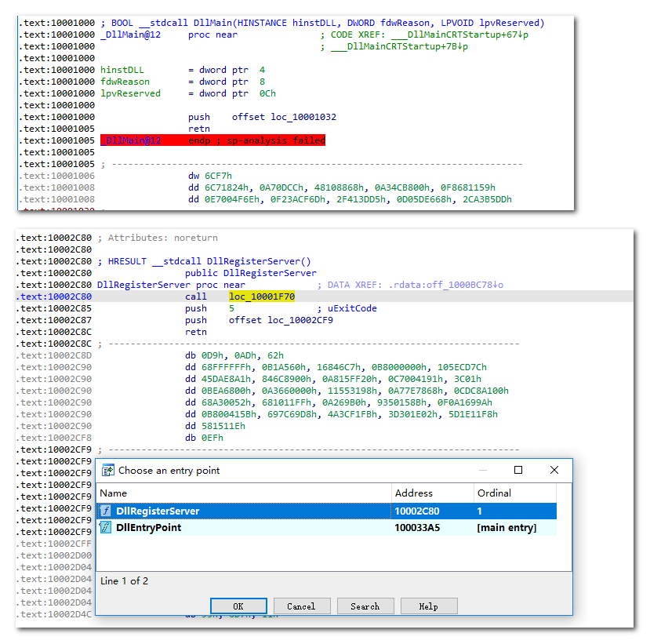Click 'db 0D9h, 0ADh, 62h' data line
The height and width of the screenshot is (644, 650).
point(234,355)
